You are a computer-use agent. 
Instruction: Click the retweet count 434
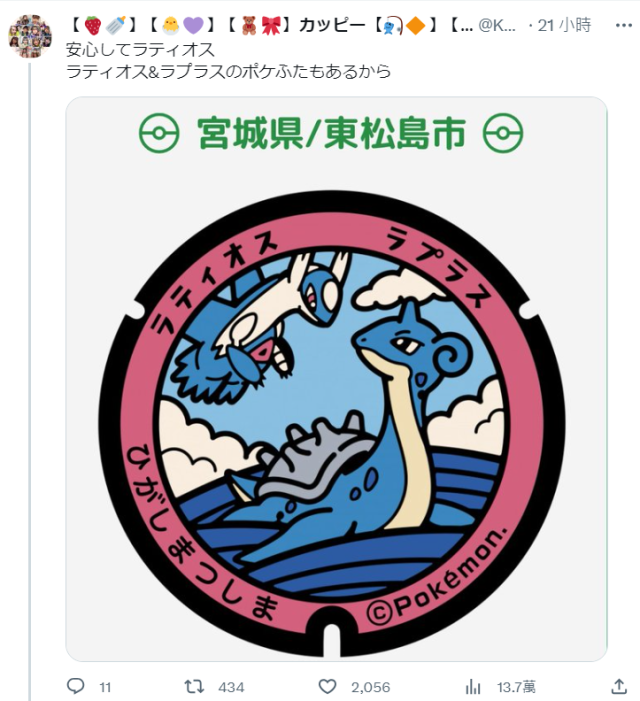coord(231,687)
